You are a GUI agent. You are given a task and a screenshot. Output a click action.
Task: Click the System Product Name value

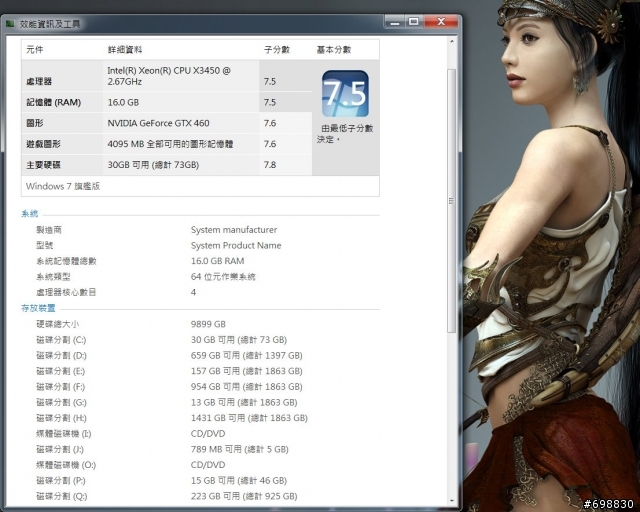(x=236, y=245)
